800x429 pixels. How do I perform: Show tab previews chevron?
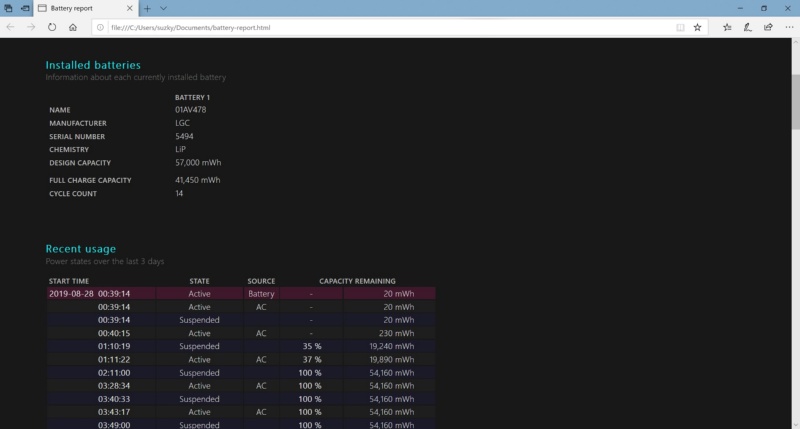163,8
